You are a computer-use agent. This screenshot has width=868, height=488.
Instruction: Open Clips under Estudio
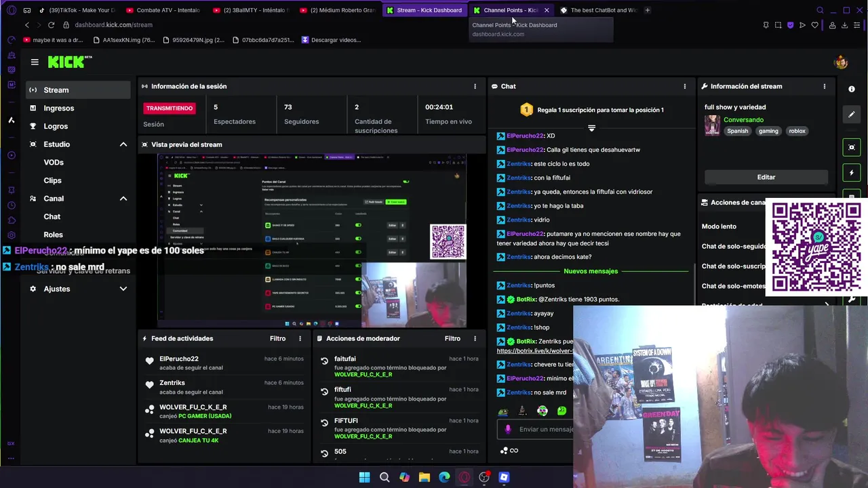pyautogui.click(x=52, y=180)
